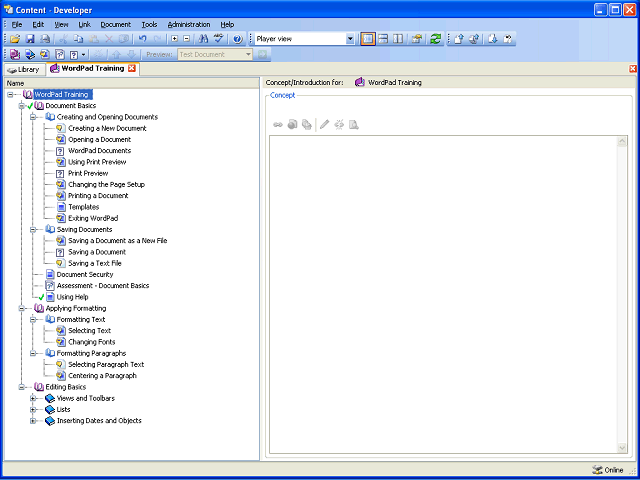The image size is (640, 480).
Task: Click the Expand all plus toolbar icon
Action: tap(175, 39)
